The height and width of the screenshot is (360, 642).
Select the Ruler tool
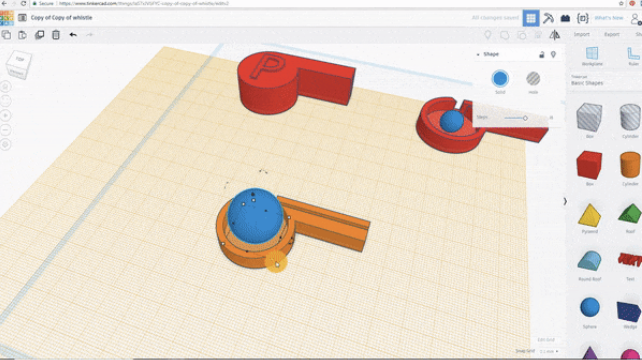[x=633, y=56]
